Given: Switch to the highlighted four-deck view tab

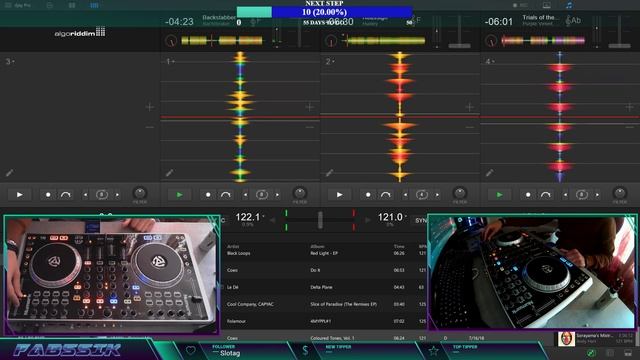Looking at the screenshot, I should click(94, 5).
